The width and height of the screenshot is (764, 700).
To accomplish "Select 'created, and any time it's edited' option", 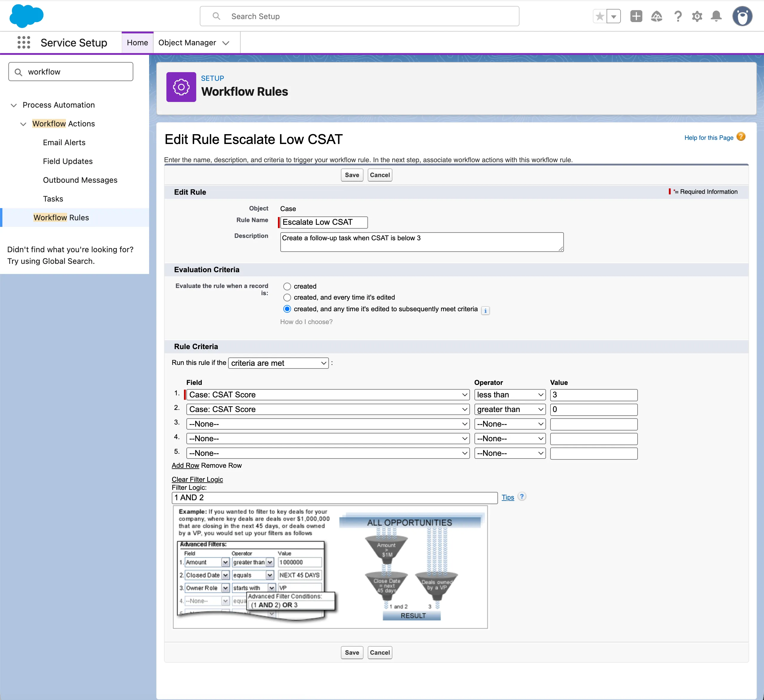I will [287, 309].
